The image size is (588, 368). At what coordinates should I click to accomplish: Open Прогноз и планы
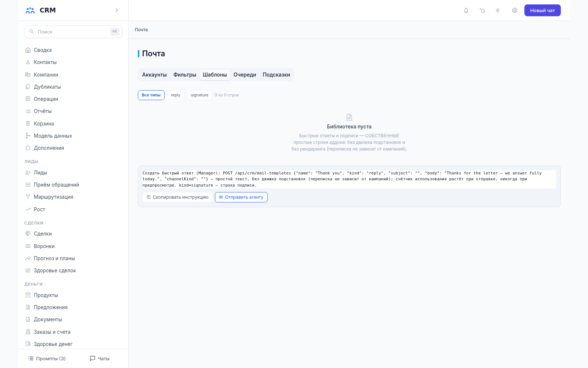pos(73,258)
